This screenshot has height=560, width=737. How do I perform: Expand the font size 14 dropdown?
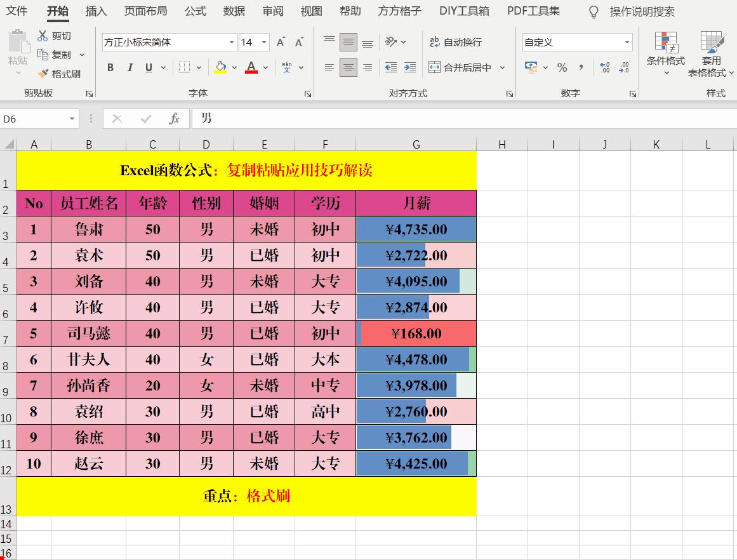coord(265,42)
